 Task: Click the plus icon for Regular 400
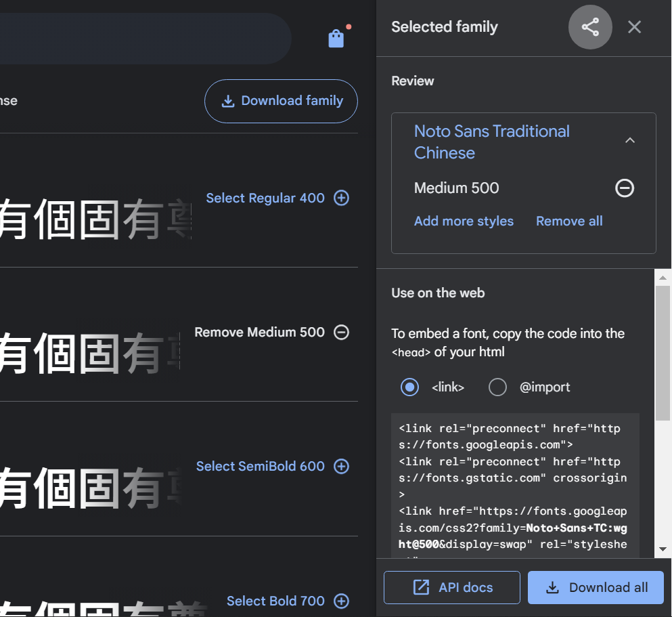tap(342, 198)
